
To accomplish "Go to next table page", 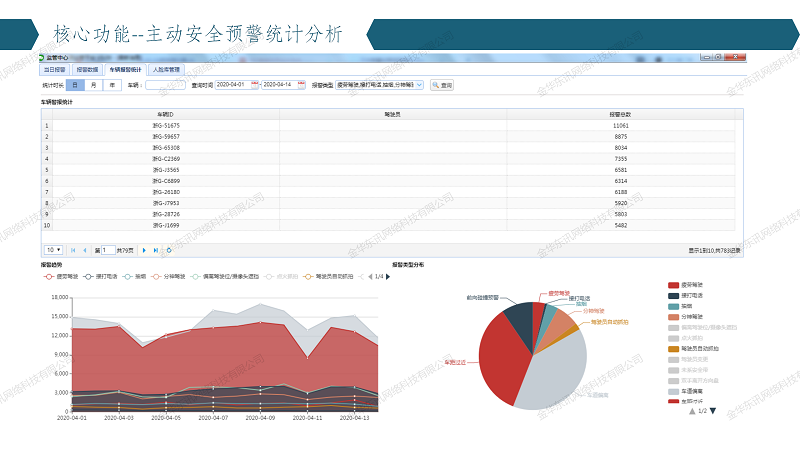I will [144, 249].
